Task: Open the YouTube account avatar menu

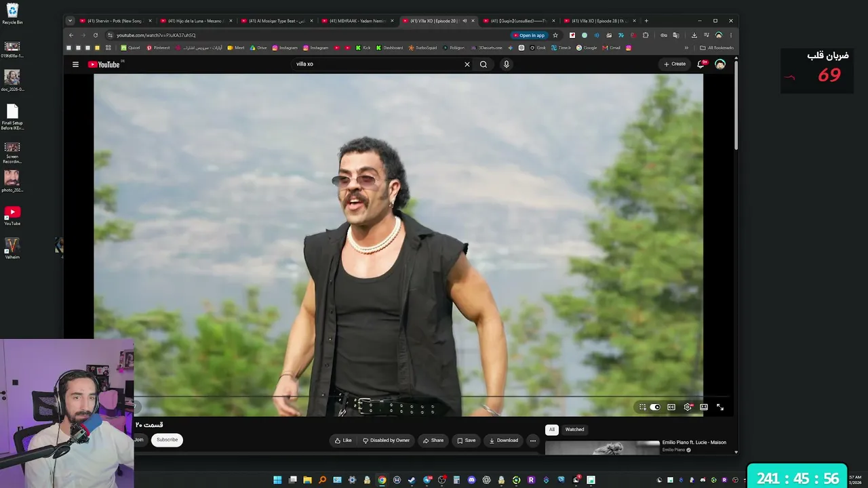Action: [x=720, y=64]
